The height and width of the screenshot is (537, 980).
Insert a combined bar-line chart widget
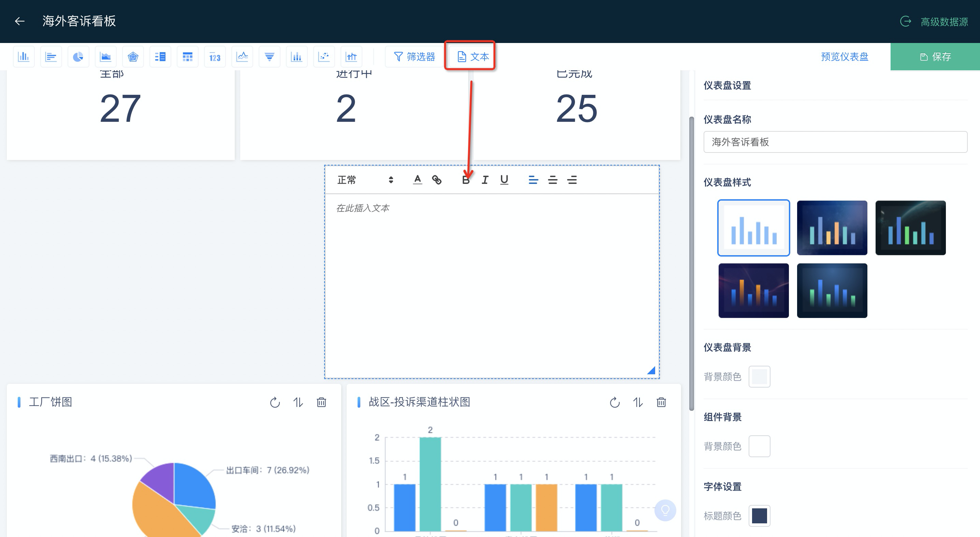click(x=351, y=57)
